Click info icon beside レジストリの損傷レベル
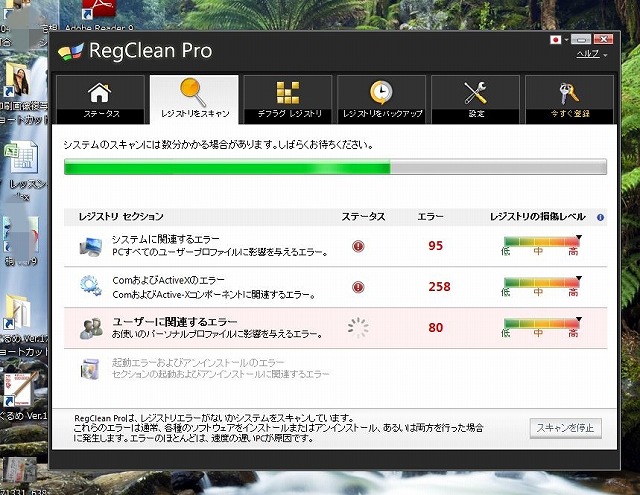The width and height of the screenshot is (640, 495). (600, 218)
